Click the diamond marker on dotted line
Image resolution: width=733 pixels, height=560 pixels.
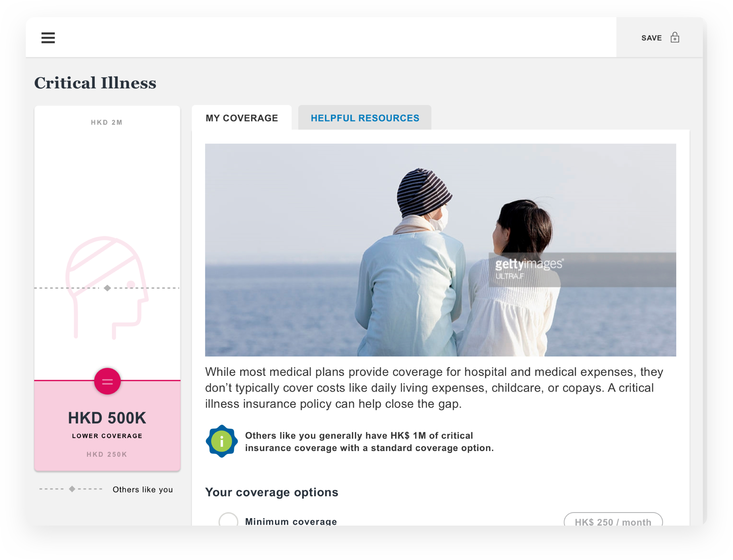tap(107, 288)
